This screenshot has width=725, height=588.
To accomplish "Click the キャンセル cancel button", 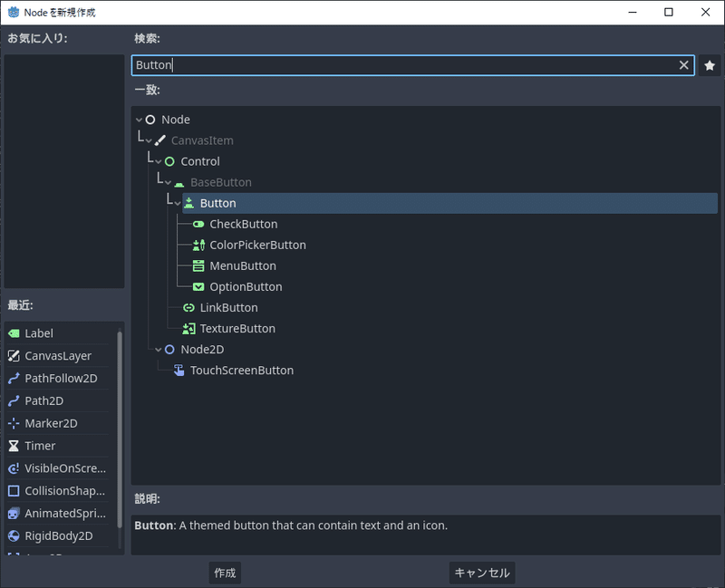I will [482, 573].
